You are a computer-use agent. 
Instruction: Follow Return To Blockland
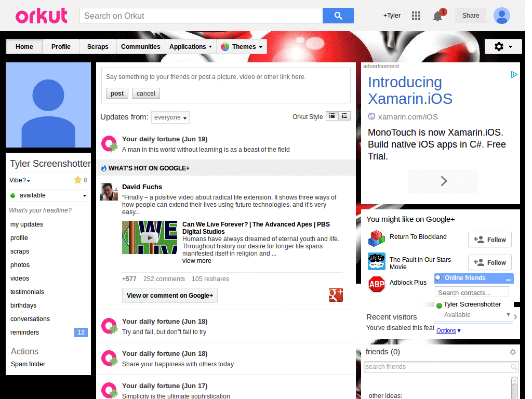click(x=489, y=240)
